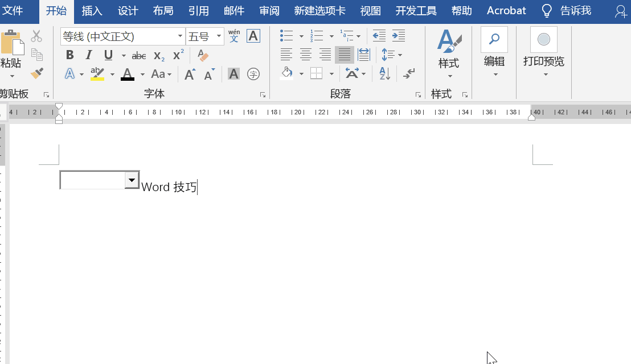Open Paragraph dialog launcher in 段落 group

tap(418, 95)
